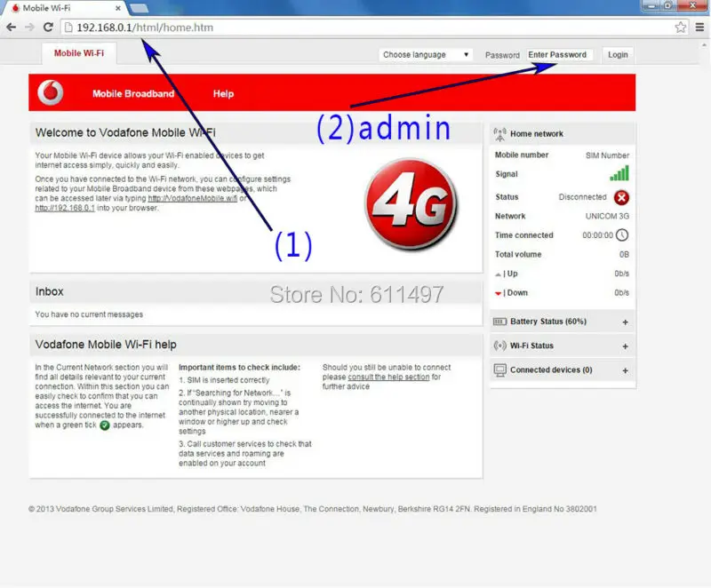Click the clock icon beside Time connected
The height and width of the screenshot is (588, 711).
622,235
